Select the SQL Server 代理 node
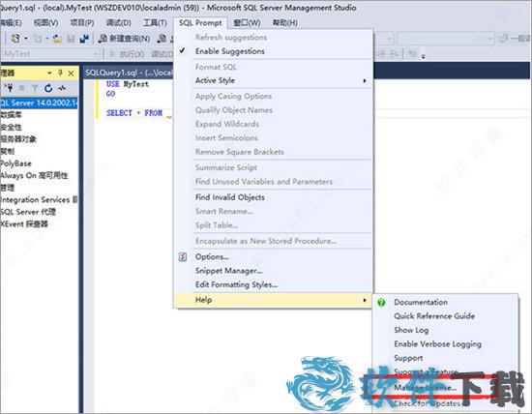 pos(28,212)
